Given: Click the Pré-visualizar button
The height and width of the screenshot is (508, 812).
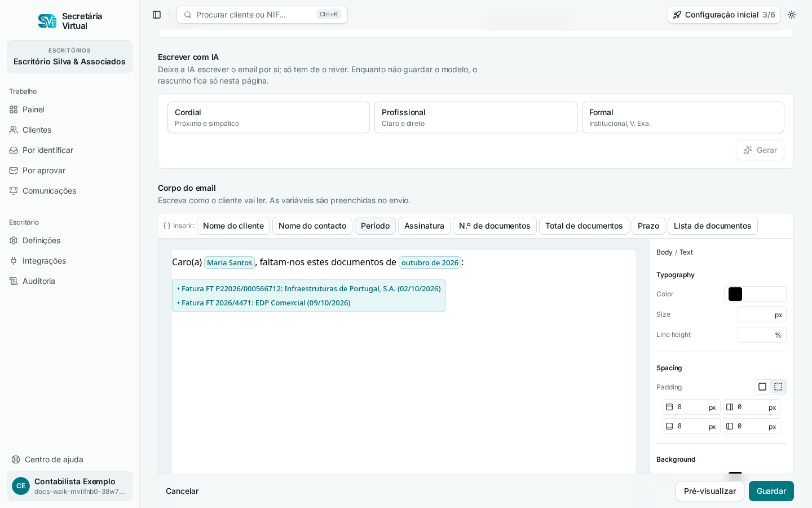Looking at the screenshot, I should [x=710, y=491].
